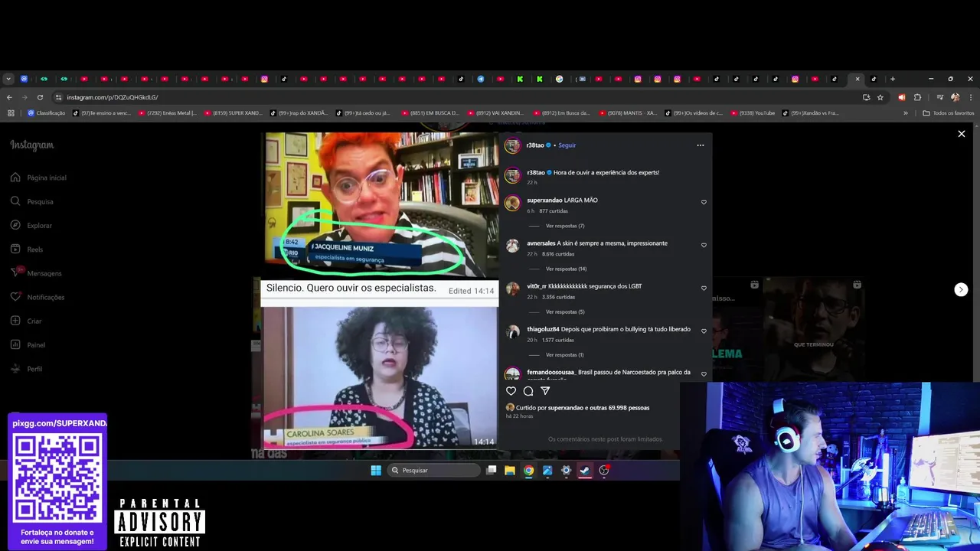Open Reels from the sidebar

(x=27, y=249)
